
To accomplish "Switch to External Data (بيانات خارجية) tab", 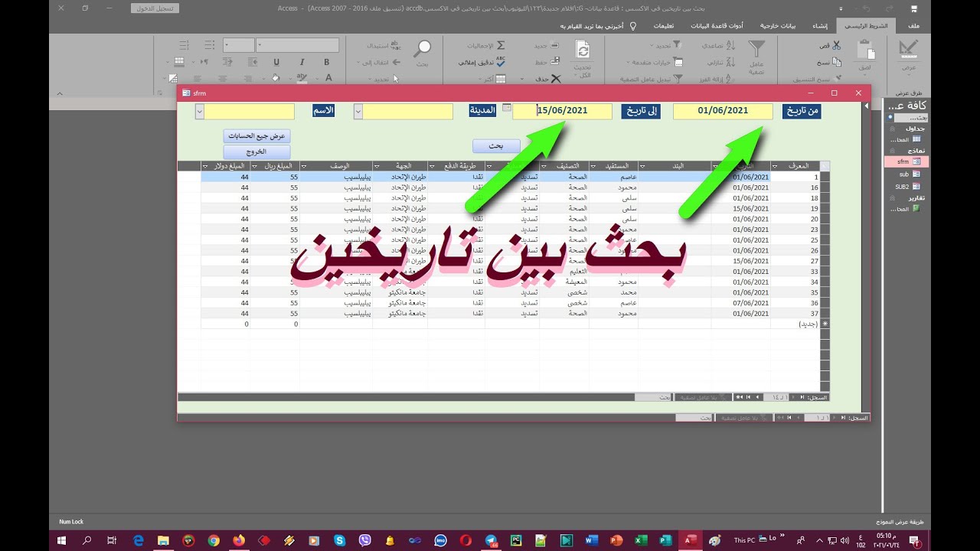I will 778,25.
